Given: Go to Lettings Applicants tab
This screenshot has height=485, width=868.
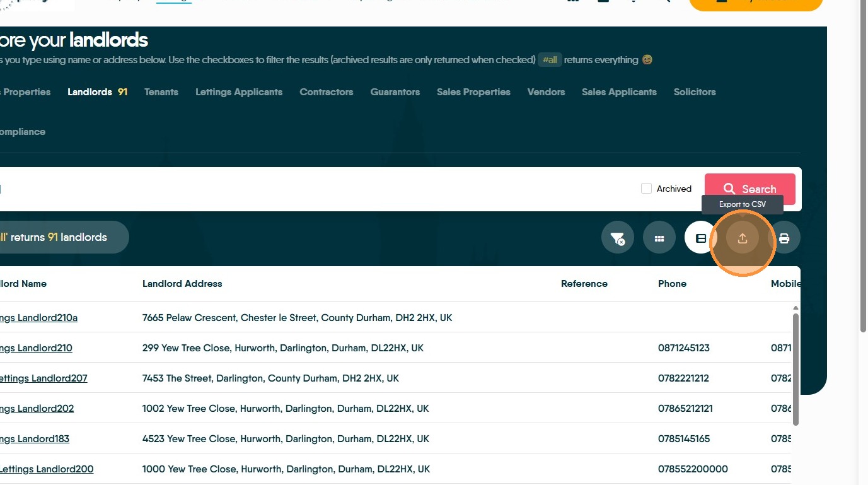Looking at the screenshot, I should [x=239, y=92].
